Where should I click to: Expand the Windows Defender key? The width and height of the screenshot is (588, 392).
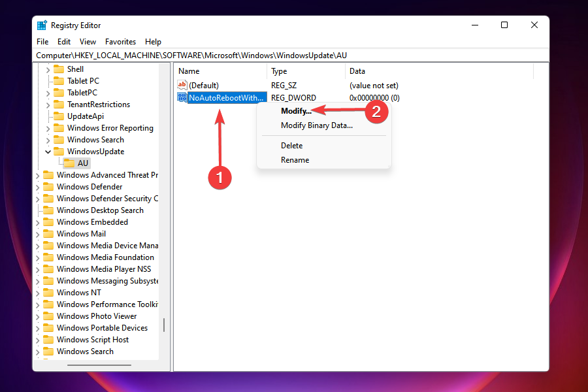click(37, 188)
